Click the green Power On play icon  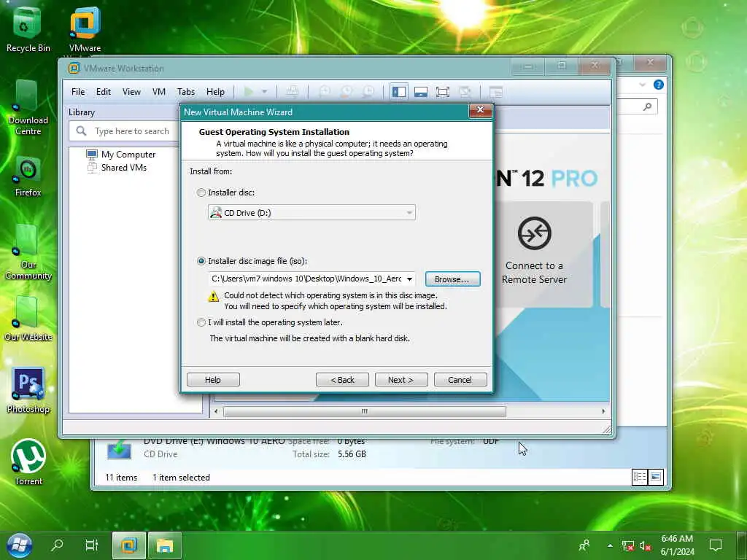248,91
